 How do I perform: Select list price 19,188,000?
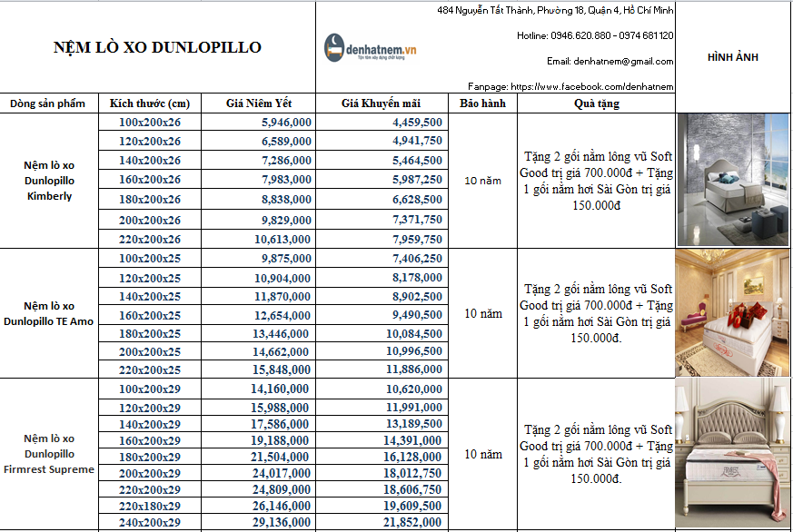(259, 440)
